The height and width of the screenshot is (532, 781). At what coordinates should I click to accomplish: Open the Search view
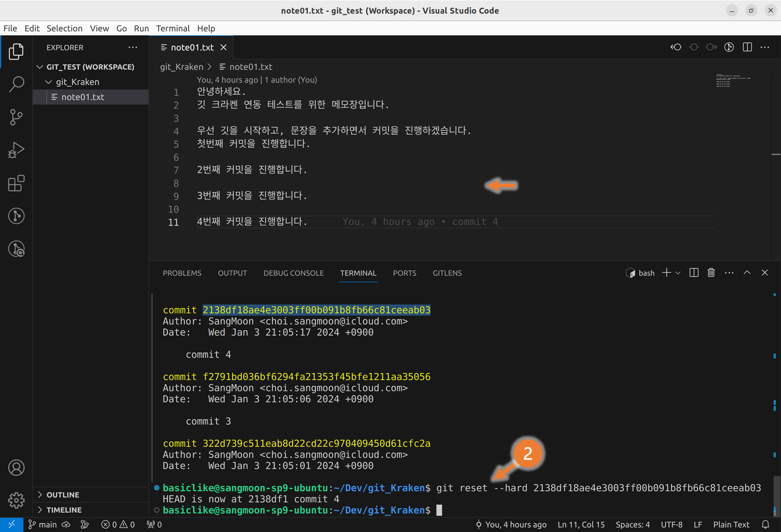coord(16,84)
